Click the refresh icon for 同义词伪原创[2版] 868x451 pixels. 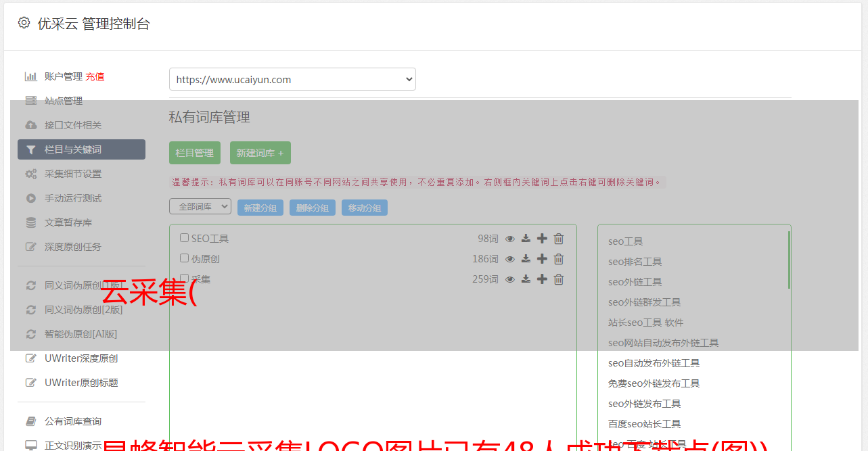pos(30,310)
